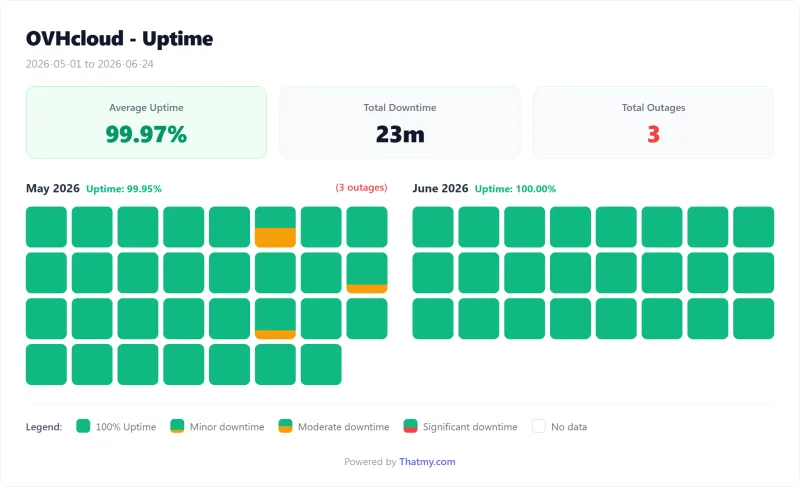
Task: Click the Total Outages 3 card
Action: (x=654, y=122)
